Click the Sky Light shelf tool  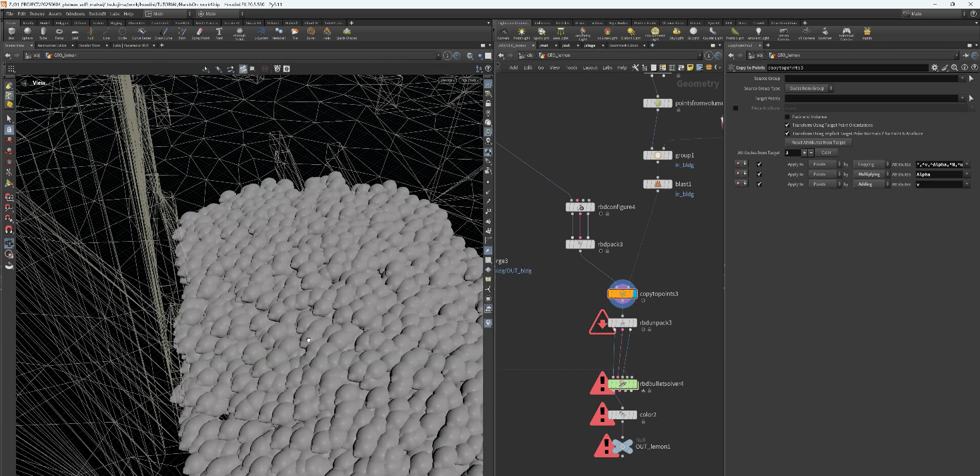(676, 33)
